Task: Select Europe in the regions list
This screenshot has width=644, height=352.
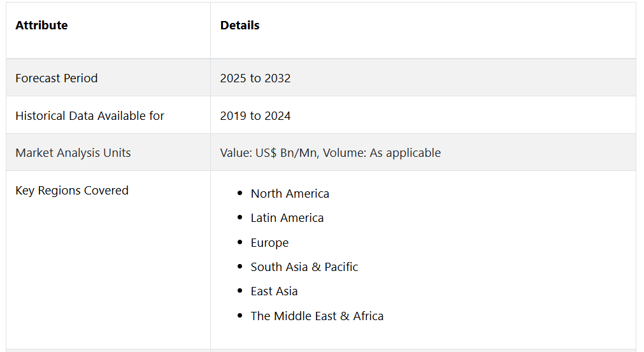Action: tap(270, 242)
